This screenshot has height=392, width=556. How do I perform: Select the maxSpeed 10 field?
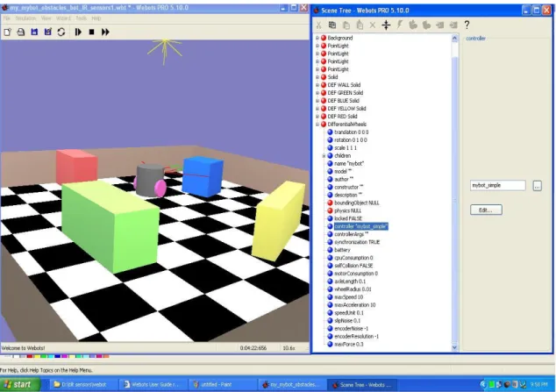coord(348,297)
